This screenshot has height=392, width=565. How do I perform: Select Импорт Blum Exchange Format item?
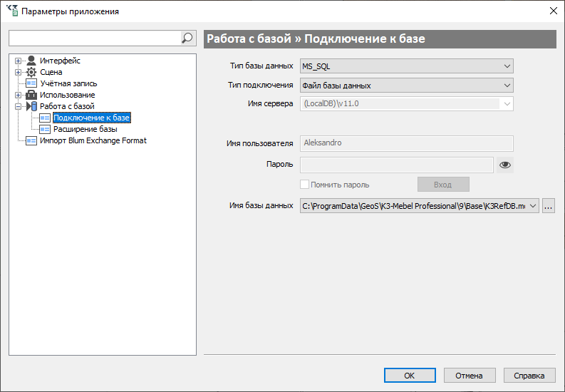coord(93,140)
